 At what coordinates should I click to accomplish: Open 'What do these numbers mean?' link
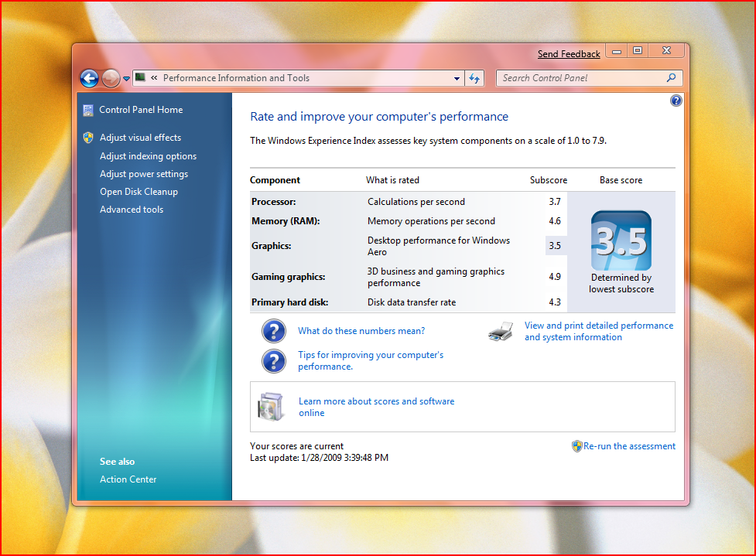361,331
